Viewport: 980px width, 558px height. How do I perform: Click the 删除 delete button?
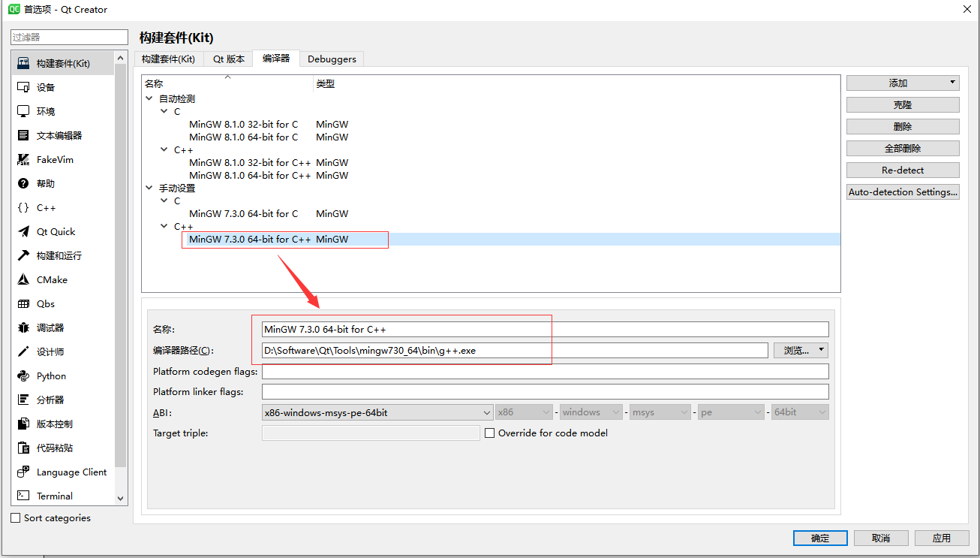(x=903, y=126)
